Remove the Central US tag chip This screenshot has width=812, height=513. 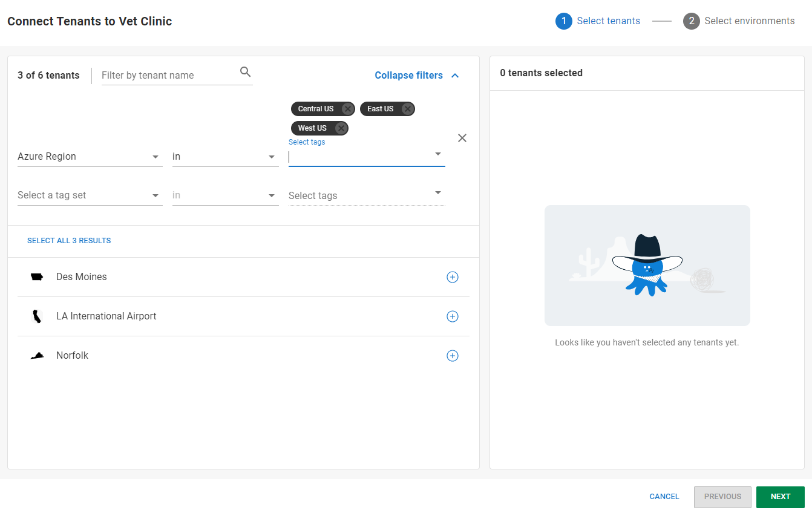[x=347, y=109]
